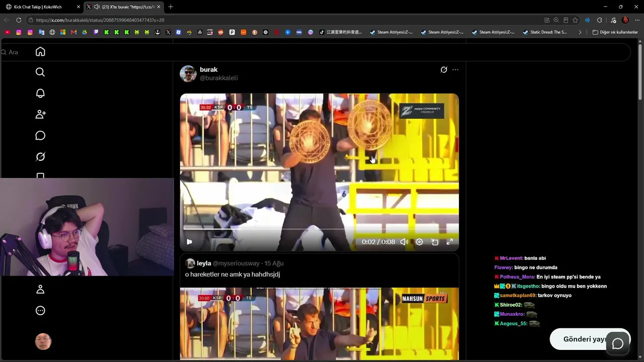Screen dimensions: 644x362
Task: Open the media control music-note icon
Action: [x=613, y=20]
